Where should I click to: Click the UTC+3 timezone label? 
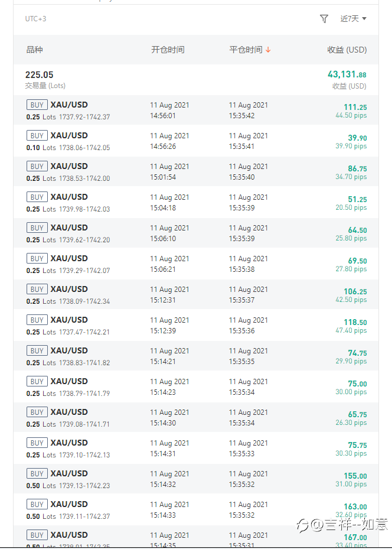[x=35, y=19]
